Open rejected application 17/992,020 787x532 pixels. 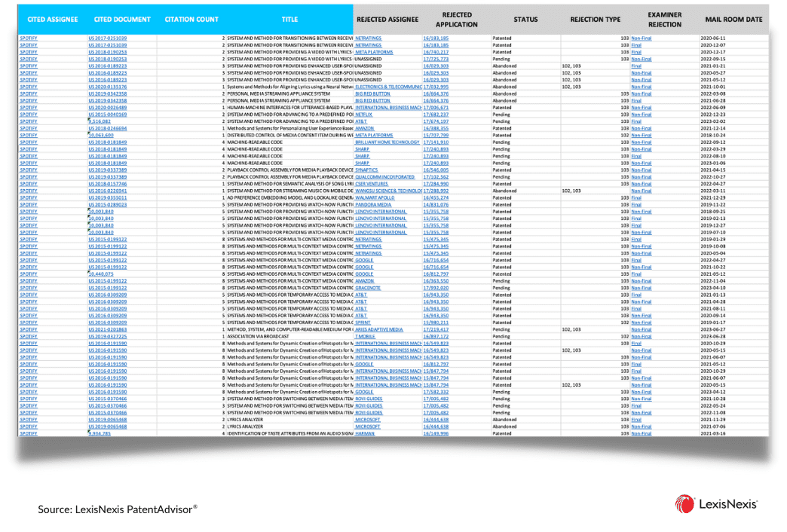436,288
